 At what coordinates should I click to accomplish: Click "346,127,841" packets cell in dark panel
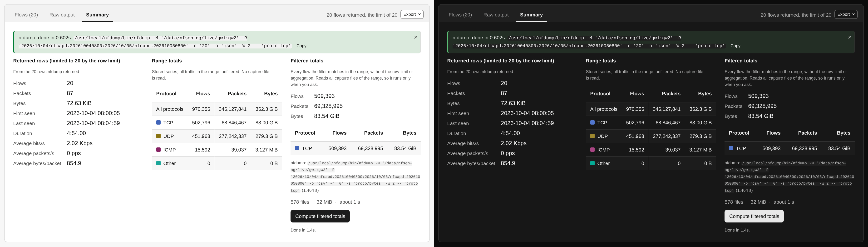[666, 109]
